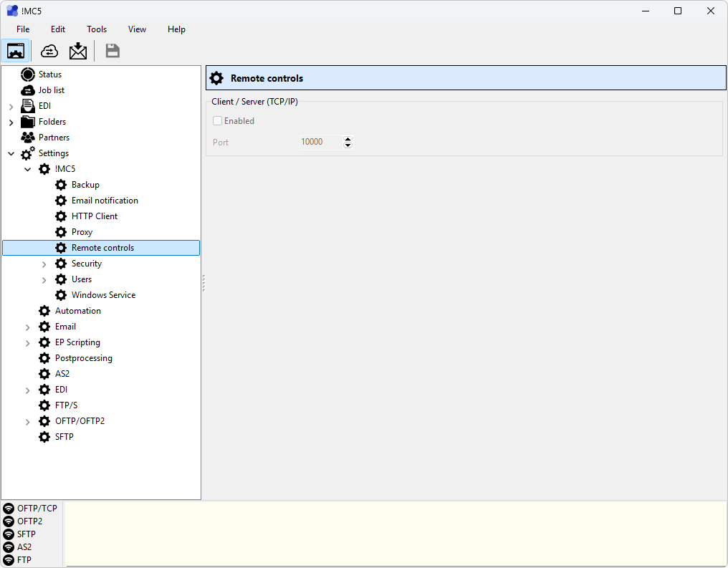Click the "Windows Service" tree label
Viewport: 728px width, 568px height.
(x=103, y=295)
